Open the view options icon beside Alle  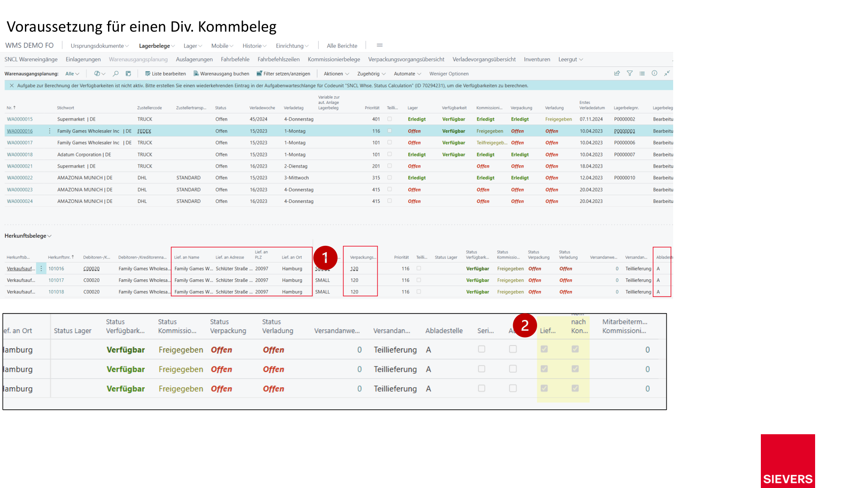click(x=99, y=73)
